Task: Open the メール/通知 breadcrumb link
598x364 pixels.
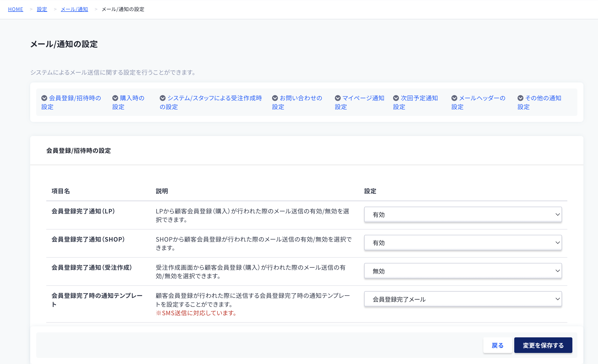Action: click(x=74, y=9)
